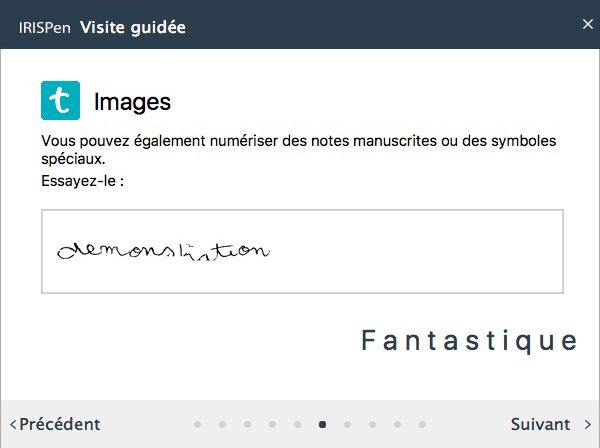
Task: Go back with the Précédent button
Action: [55, 424]
